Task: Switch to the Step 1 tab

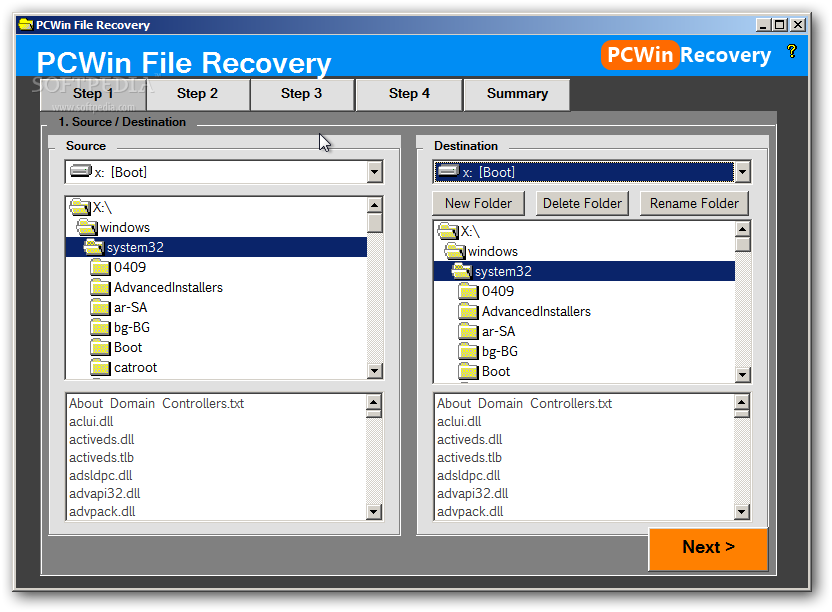Action: [x=93, y=94]
